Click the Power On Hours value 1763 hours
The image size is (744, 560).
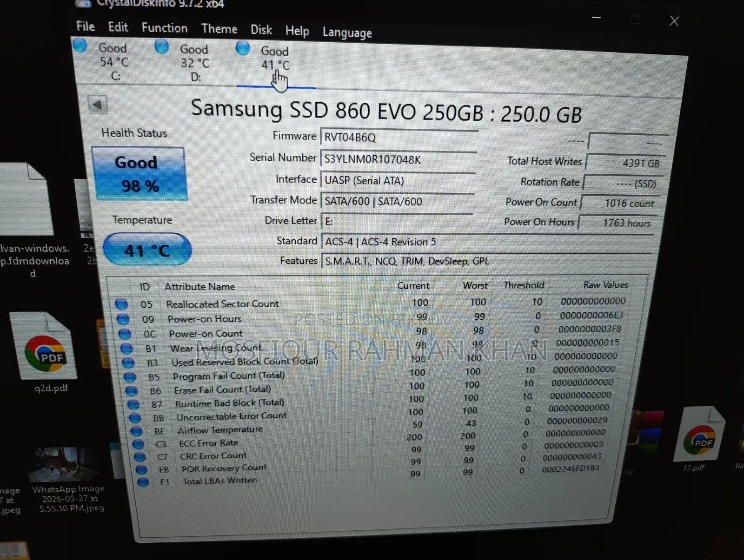click(618, 223)
